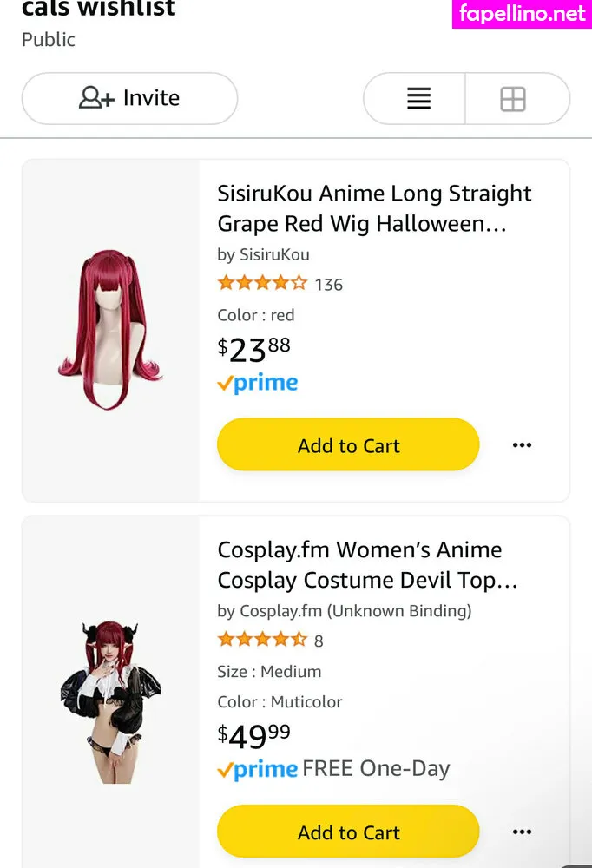This screenshot has width=592, height=868.
Task: Switch to list view layout
Action: click(418, 99)
